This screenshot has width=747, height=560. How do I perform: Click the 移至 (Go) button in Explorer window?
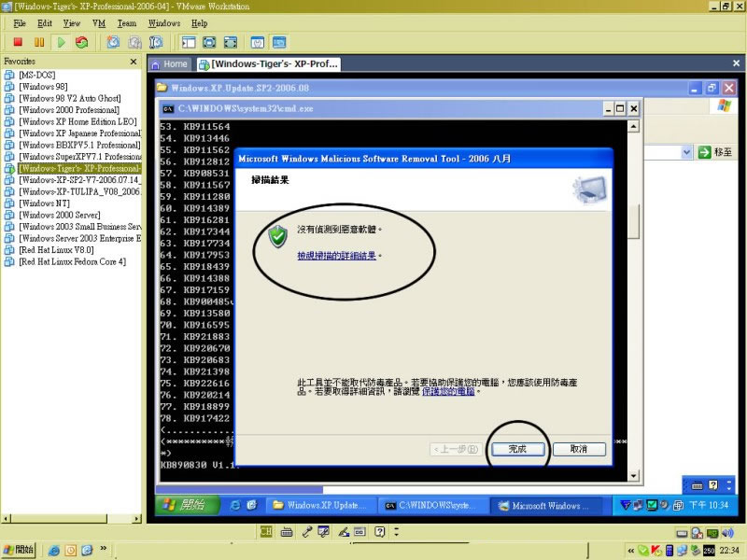pyautogui.click(x=715, y=152)
